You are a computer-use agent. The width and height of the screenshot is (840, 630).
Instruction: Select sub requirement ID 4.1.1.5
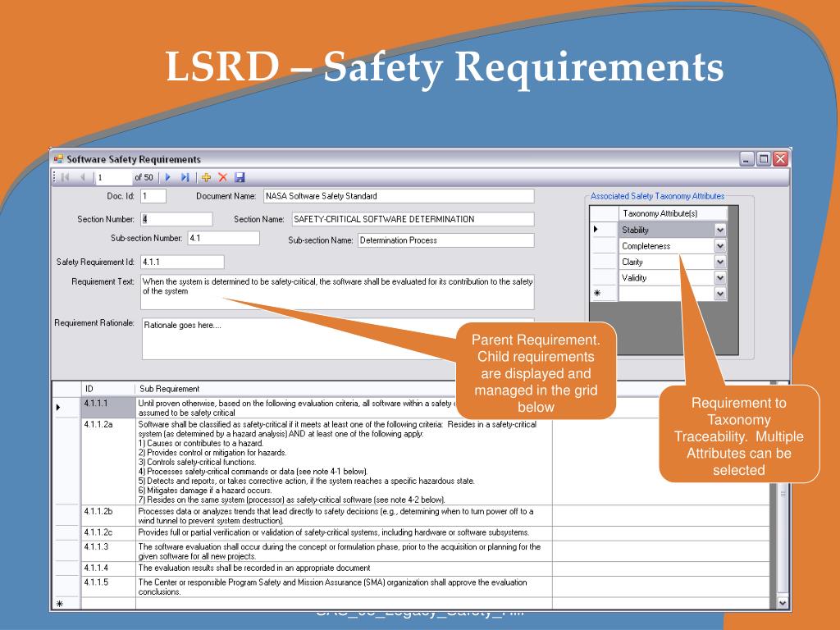point(108,587)
